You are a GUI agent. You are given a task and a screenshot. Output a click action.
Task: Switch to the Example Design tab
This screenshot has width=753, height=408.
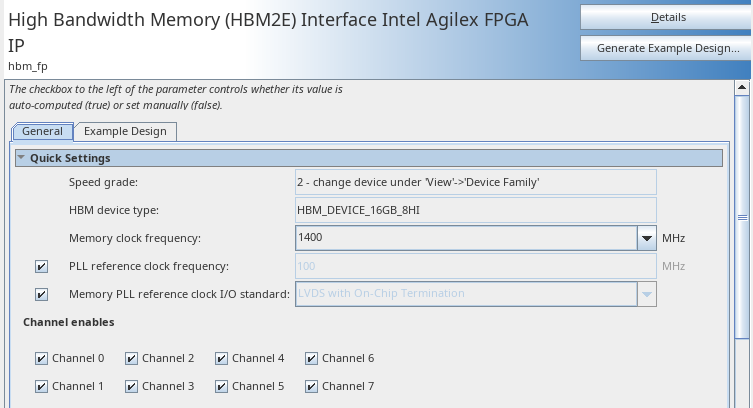point(126,131)
